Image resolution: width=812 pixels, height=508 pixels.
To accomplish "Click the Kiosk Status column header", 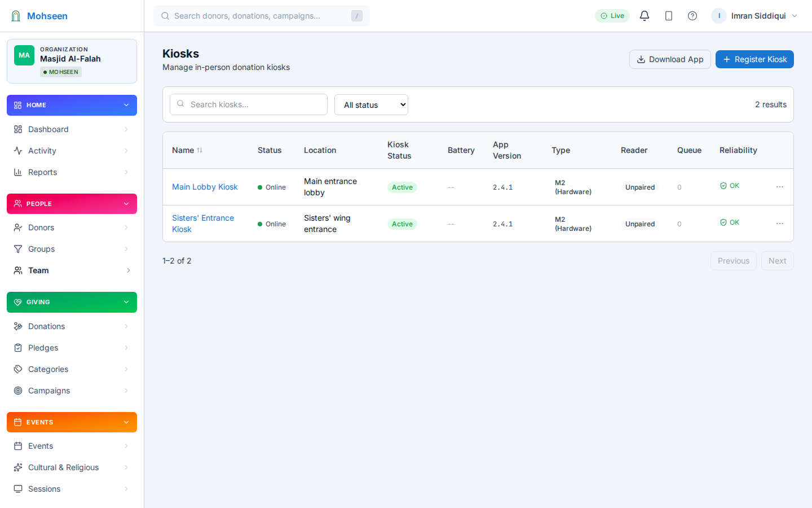I will coord(399,150).
